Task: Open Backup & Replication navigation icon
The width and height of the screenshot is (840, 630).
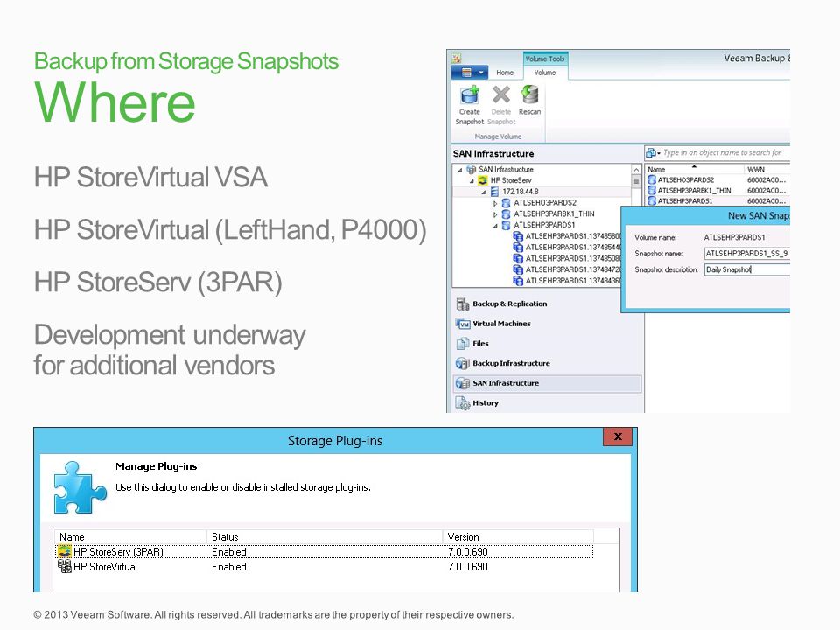Action: tap(463, 304)
